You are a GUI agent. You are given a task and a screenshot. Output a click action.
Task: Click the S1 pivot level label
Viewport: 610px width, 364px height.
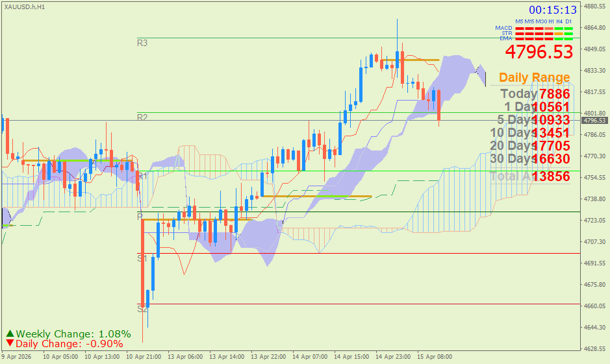[x=142, y=258]
